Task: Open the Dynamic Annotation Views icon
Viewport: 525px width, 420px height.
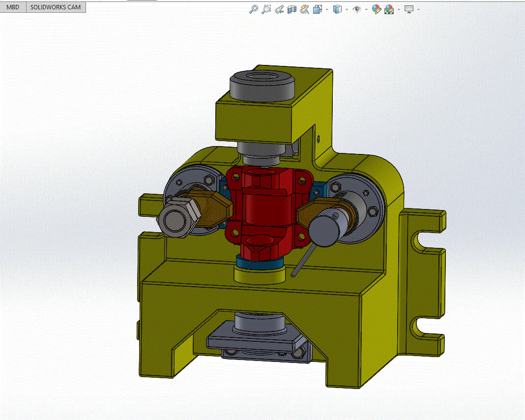Action: click(305, 9)
